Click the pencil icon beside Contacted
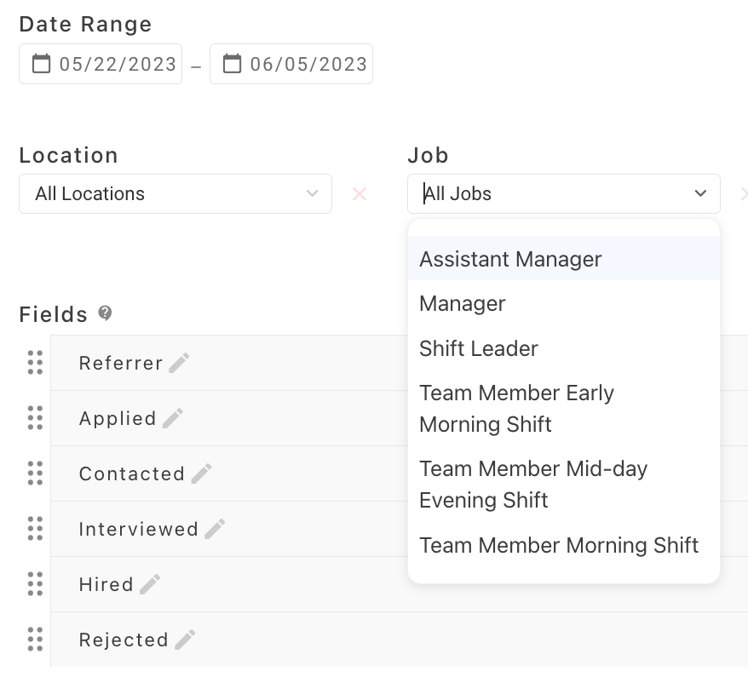 pos(201,474)
